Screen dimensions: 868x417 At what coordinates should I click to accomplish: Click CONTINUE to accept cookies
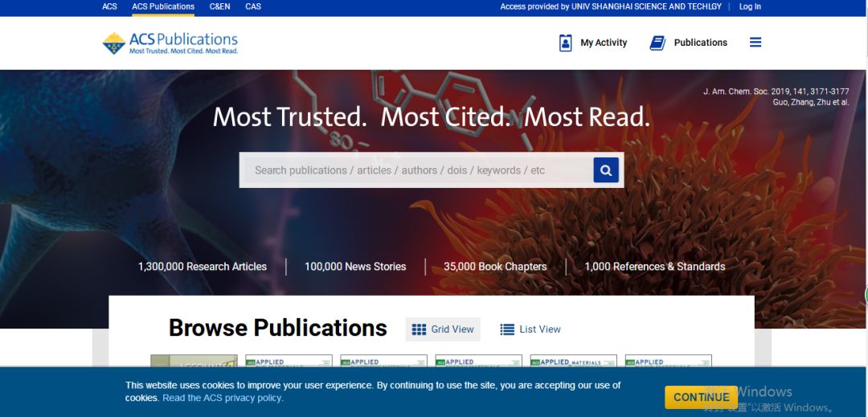point(702,397)
